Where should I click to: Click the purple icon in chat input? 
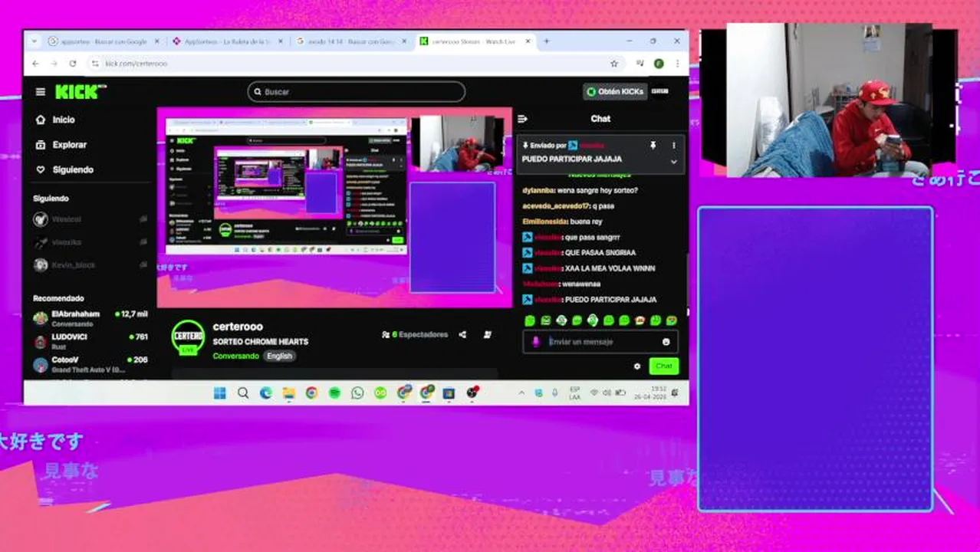(x=536, y=342)
